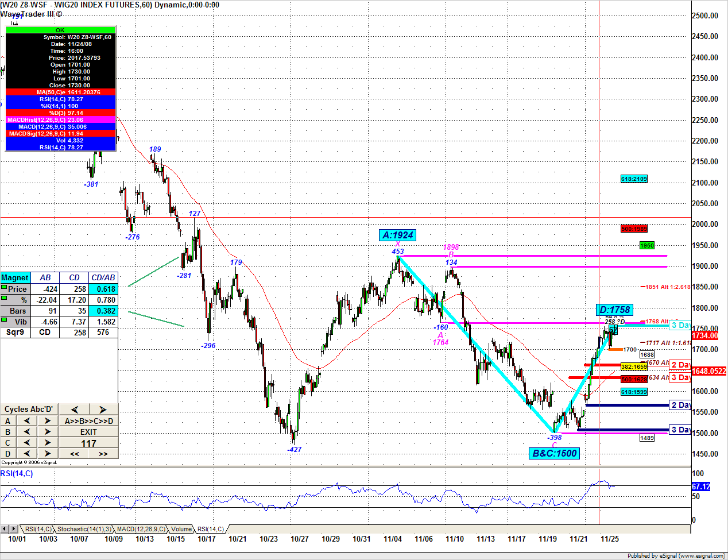
Task: Click the double-right >> button
Action: 103,454
